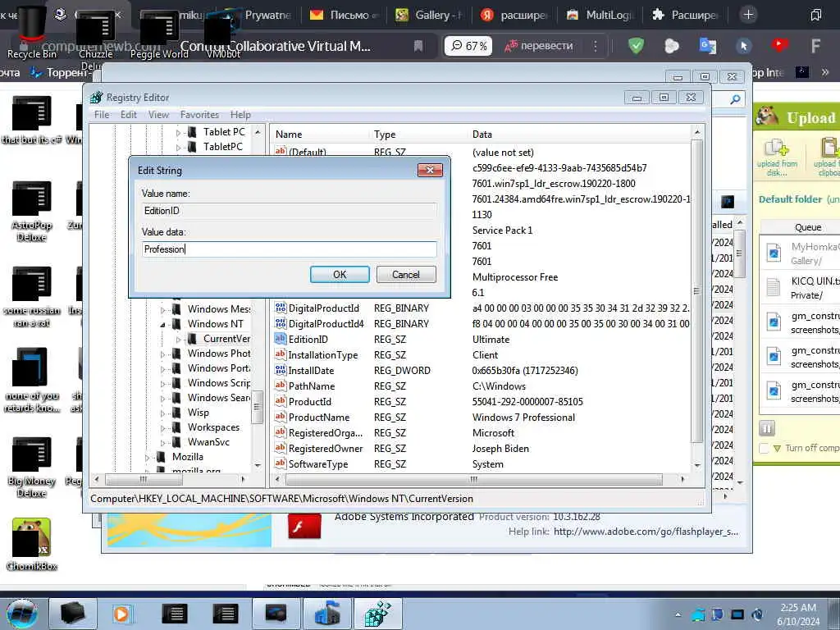Click the SoftwareType value name
Image resolution: width=840 pixels, height=630 pixels.
318,464
